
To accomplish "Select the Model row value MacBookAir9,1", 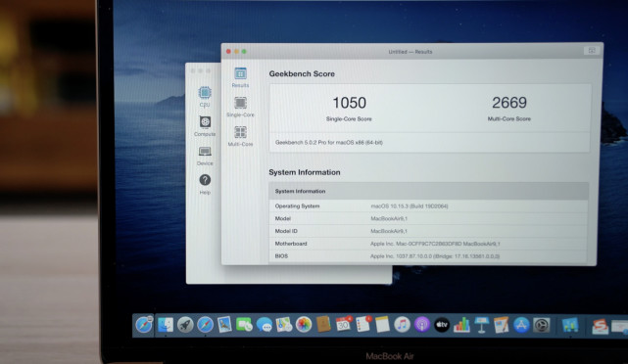I will coord(389,219).
